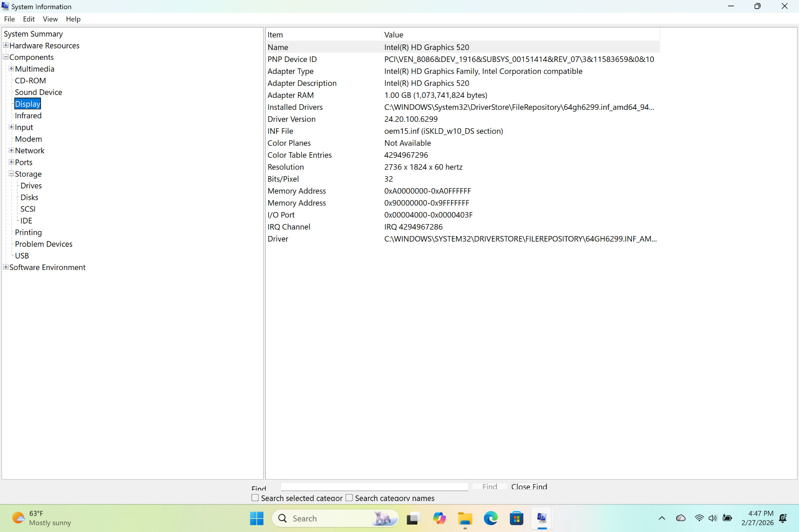Select the Display category
Viewport: 799px width, 532px height.
pyautogui.click(x=27, y=104)
